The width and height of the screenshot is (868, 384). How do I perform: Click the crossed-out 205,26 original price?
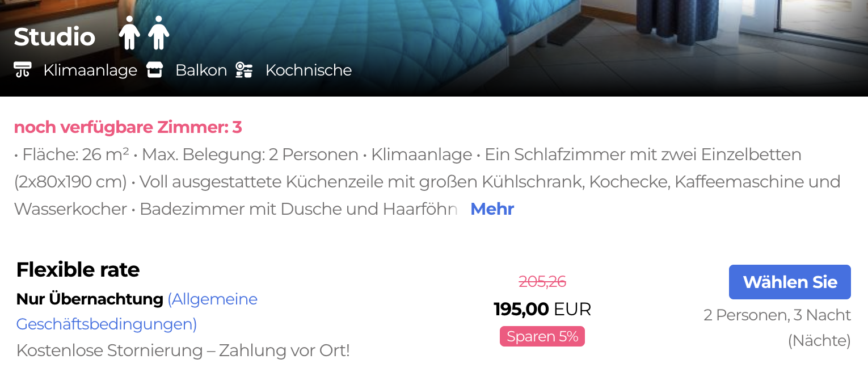tap(542, 281)
